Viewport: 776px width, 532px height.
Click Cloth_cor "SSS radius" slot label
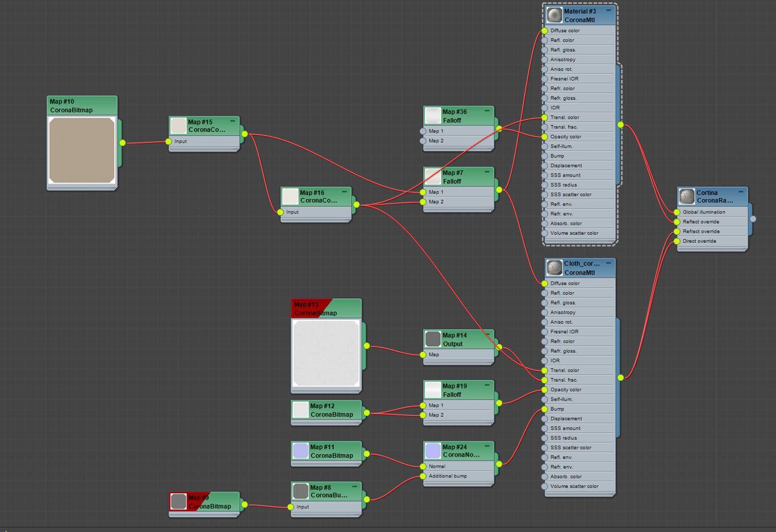(564, 438)
